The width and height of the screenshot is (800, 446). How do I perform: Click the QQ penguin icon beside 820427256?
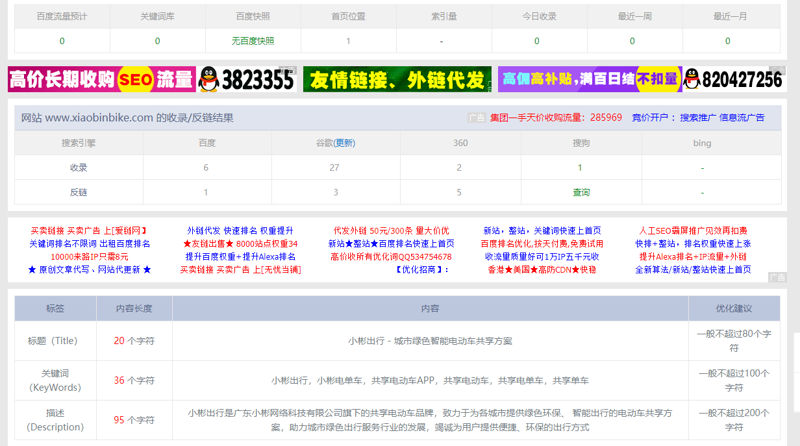pyautogui.click(x=691, y=79)
